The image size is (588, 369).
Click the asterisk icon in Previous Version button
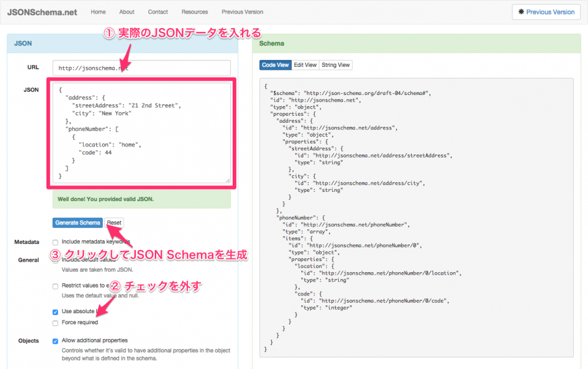tap(521, 12)
